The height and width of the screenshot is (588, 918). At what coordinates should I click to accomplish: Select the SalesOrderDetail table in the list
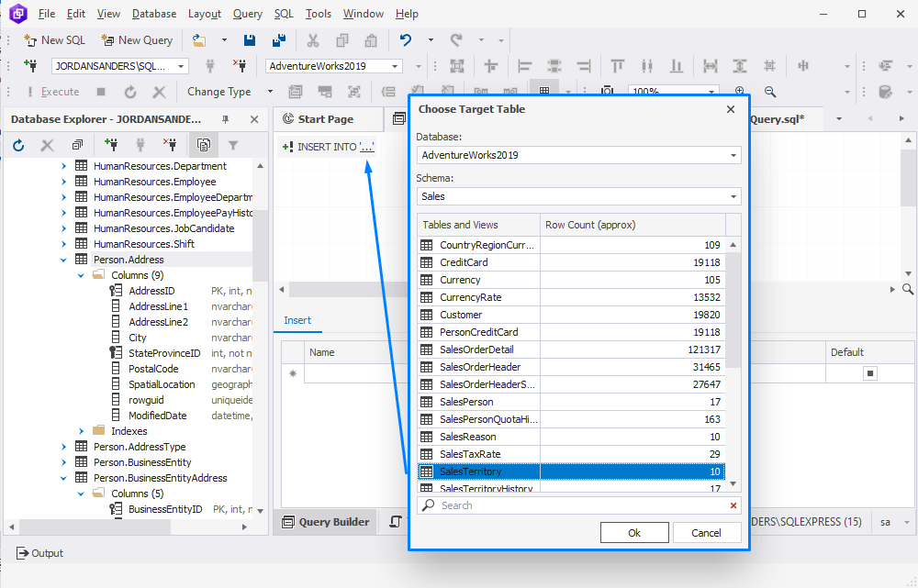[x=477, y=349]
